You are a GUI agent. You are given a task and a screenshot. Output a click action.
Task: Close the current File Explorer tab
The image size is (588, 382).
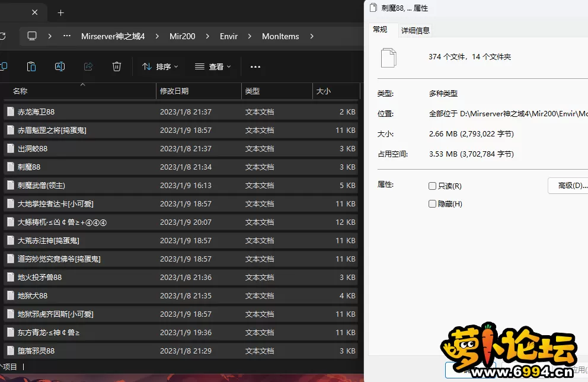coord(34,12)
